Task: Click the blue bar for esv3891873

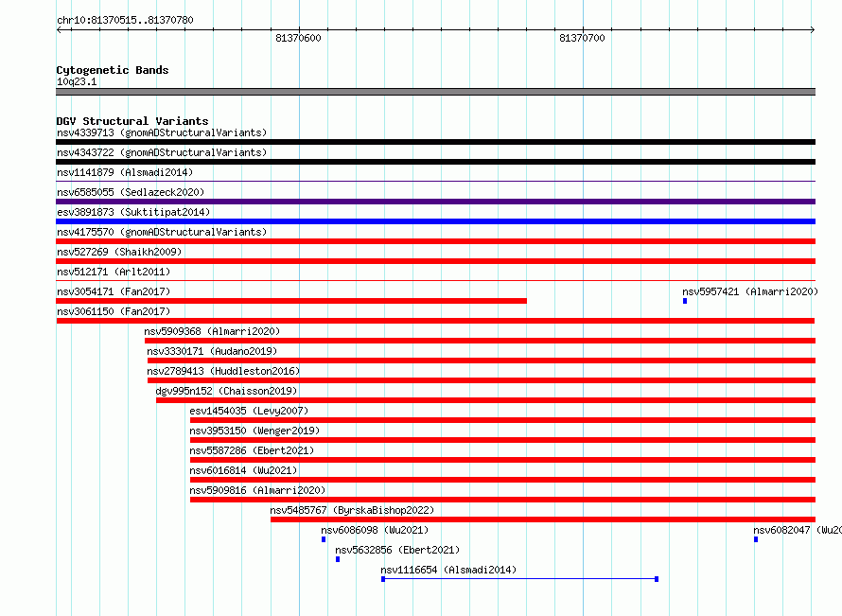Action: 435,221
